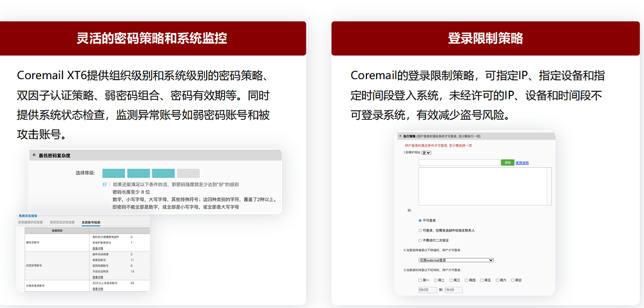Open the 系统健康状态检查 tab
This screenshot has height=308, width=644.
(30, 222)
